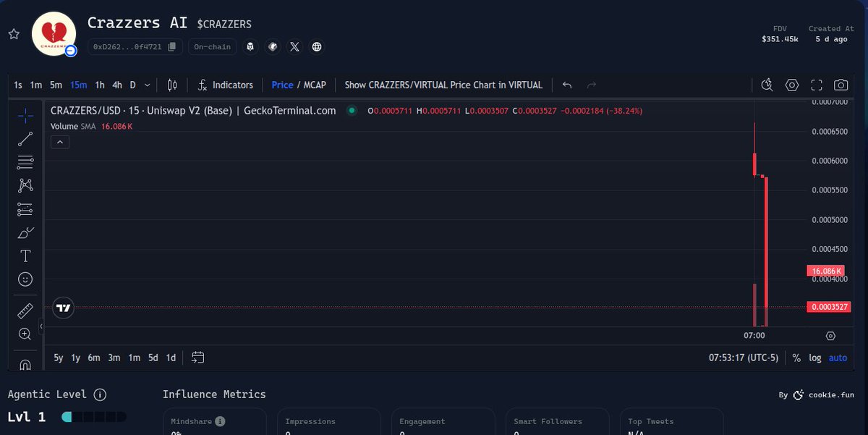The image size is (868, 435).
Task: Open the owl-shaped link icon beside On-chain
Action: (250, 47)
